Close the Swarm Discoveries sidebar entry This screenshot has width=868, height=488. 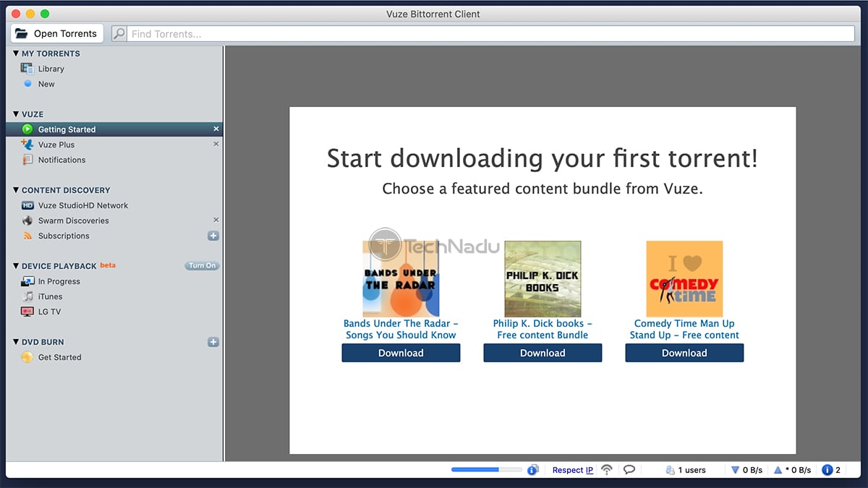point(216,220)
